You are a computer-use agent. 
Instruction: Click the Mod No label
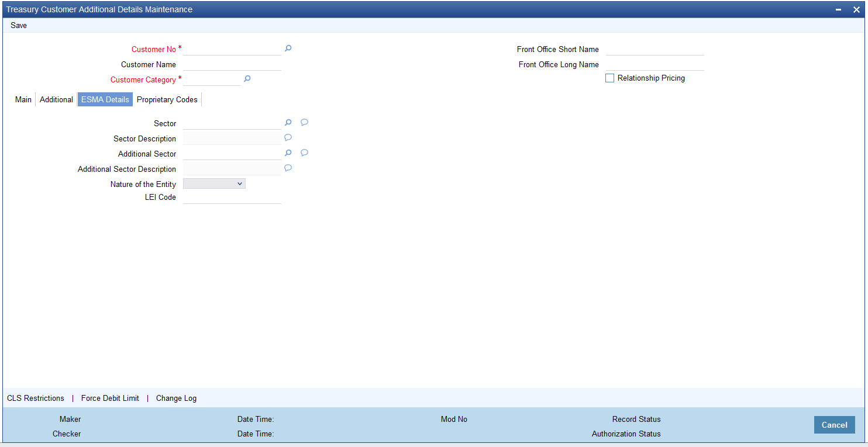coord(454,420)
